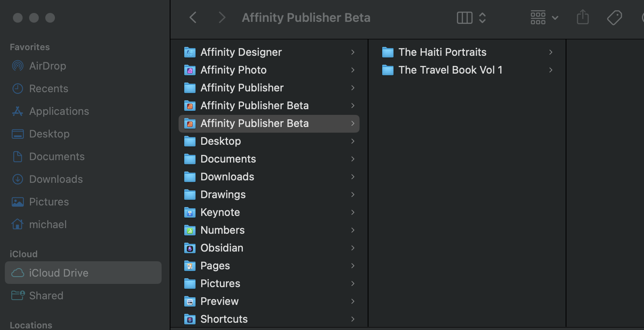Viewport: 644px width, 330px height.
Task: Select the Obsidian folder icon
Action: [190, 248]
